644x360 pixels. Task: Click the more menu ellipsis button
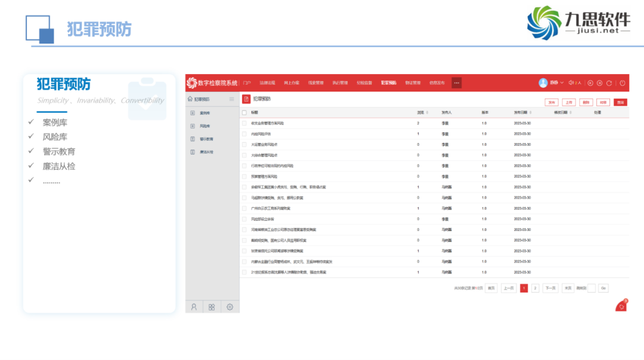(x=456, y=83)
